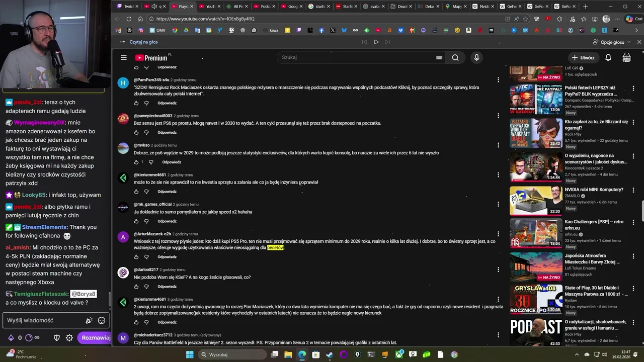Reply to @darlon8217 with Odpowiedz
This screenshot has height=362, width=644.
[x=167, y=287]
